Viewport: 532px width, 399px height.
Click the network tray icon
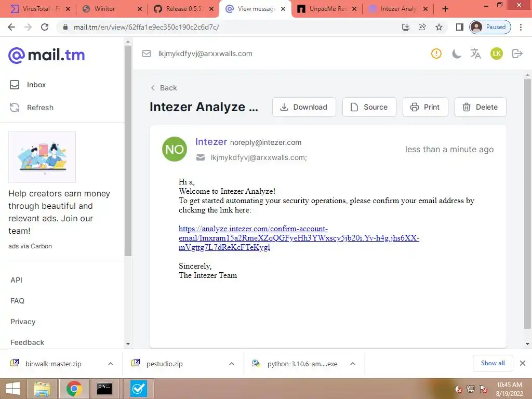pyautogui.click(x=471, y=389)
